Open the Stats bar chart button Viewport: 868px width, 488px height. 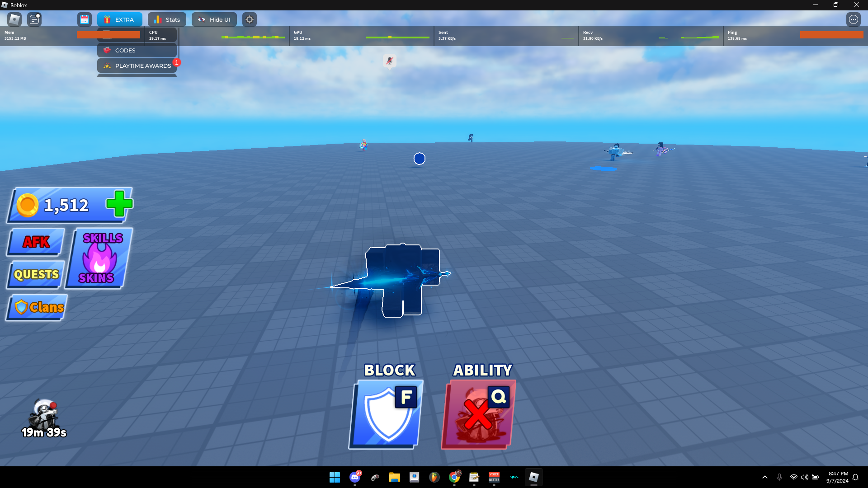click(x=167, y=19)
